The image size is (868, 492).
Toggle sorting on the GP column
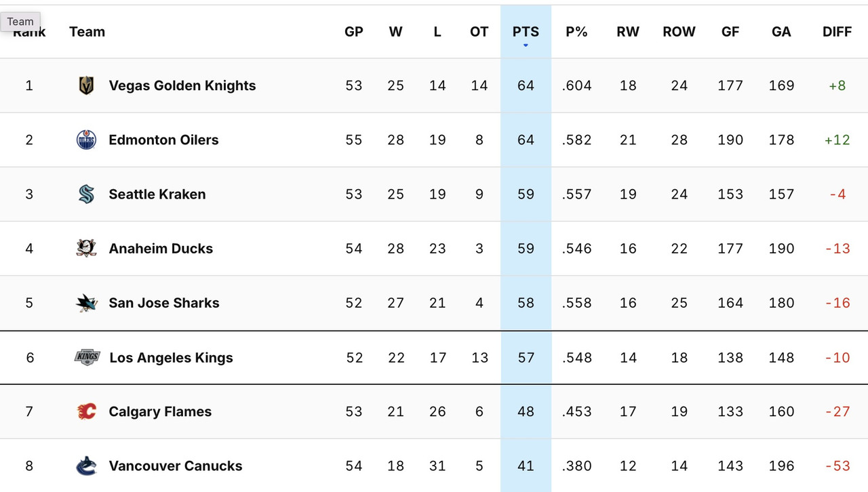(x=353, y=31)
